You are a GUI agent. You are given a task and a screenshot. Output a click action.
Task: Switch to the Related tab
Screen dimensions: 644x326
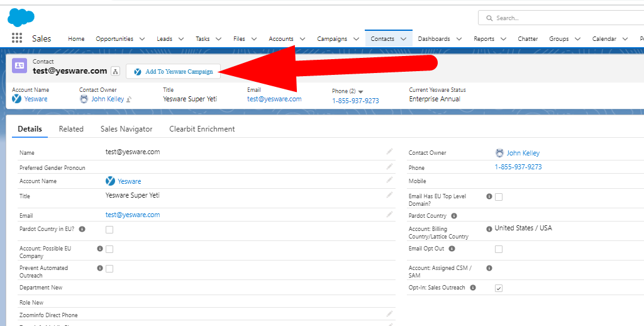pyautogui.click(x=71, y=129)
